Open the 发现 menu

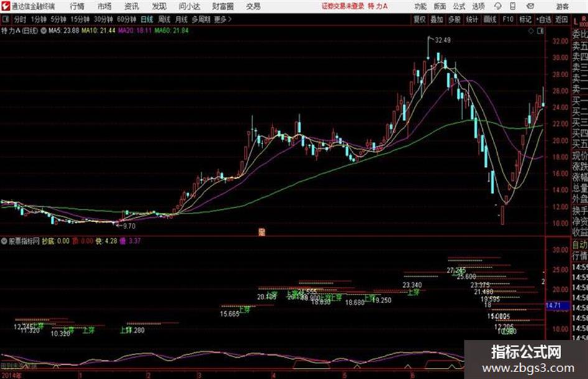159,6
